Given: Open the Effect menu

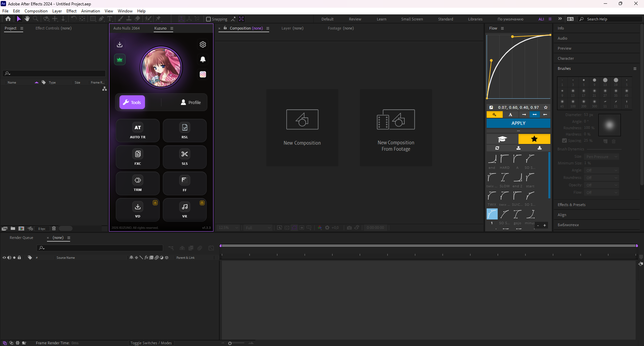Looking at the screenshot, I should pos(71,11).
